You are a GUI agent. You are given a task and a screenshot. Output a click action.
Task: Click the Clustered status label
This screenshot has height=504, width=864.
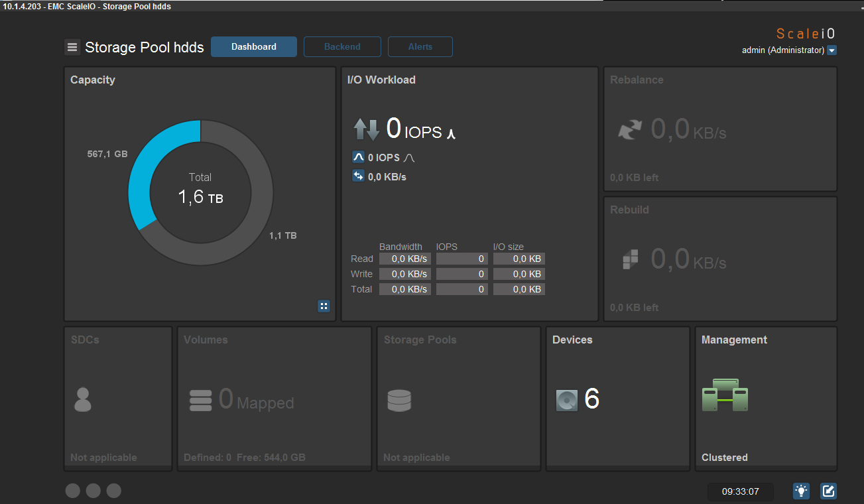[x=725, y=458]
